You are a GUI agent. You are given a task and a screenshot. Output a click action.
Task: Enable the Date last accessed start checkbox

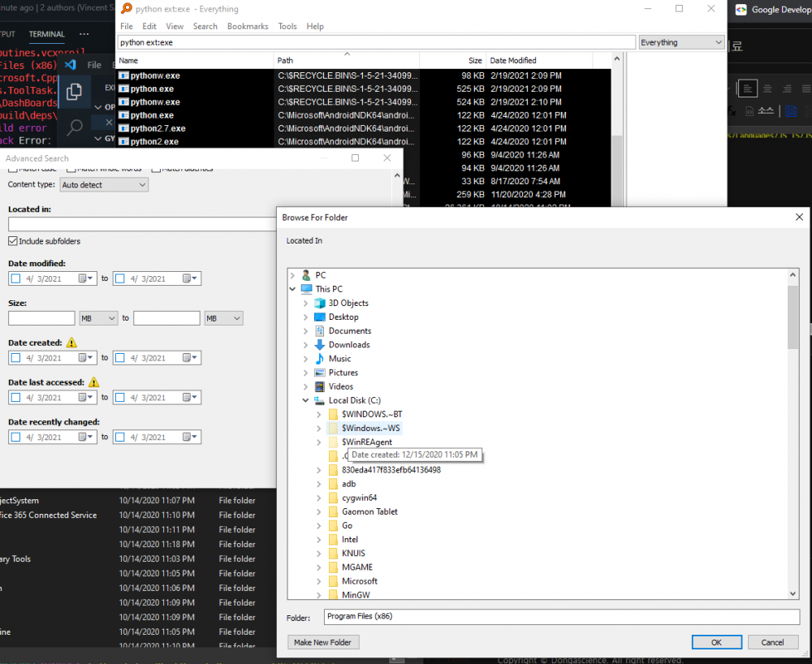pos(16,398)
